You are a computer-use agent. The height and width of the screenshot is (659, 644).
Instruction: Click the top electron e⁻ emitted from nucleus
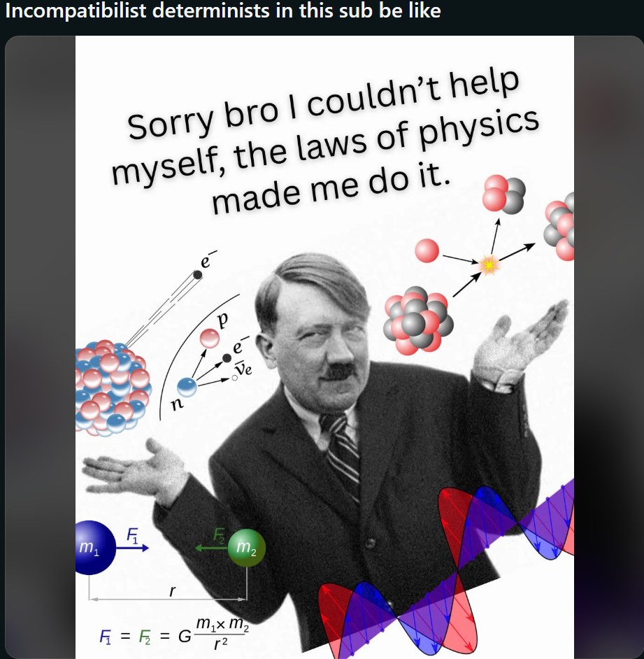point(197,274)
